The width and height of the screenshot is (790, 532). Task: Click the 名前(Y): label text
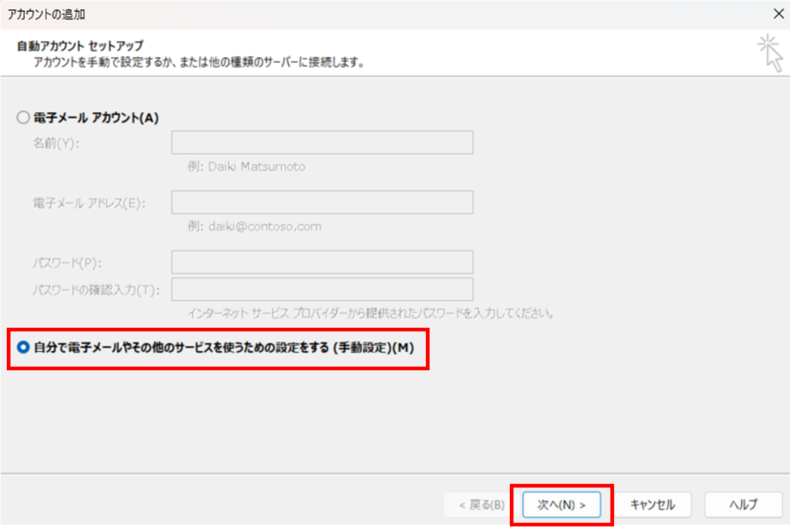click(x=57, y=143)
